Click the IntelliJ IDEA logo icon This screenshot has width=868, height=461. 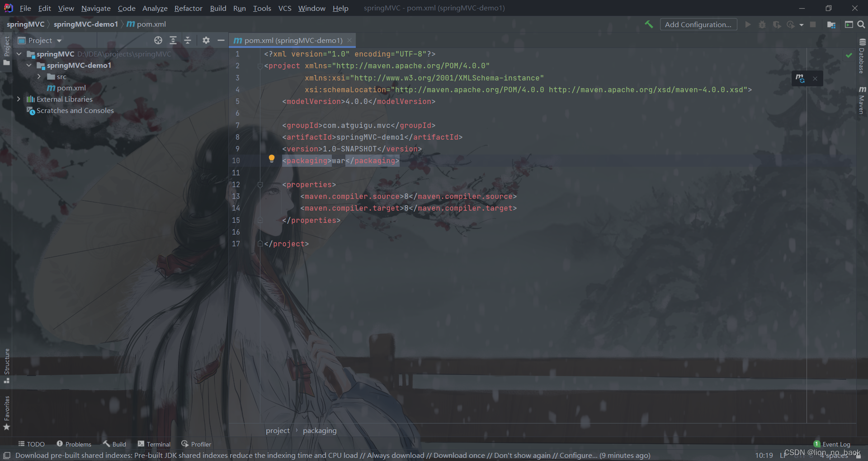pos(8,8)
